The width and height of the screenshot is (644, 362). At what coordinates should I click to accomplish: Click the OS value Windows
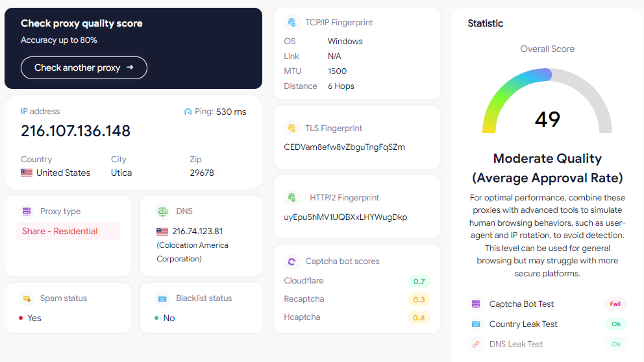(x=345, y=42)
